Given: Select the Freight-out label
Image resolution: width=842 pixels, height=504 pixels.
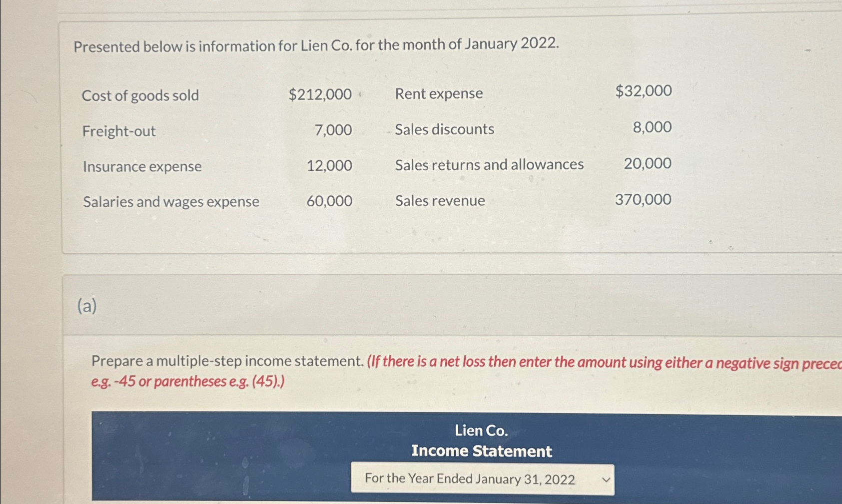Looking at the screenshot, I should click(119, 131).
